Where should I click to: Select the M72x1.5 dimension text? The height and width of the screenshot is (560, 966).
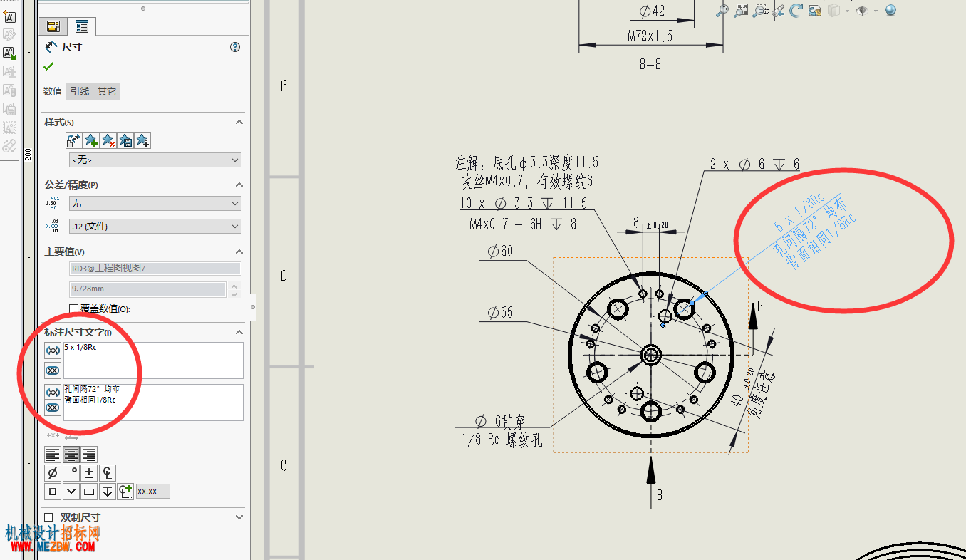coord(650,35)
